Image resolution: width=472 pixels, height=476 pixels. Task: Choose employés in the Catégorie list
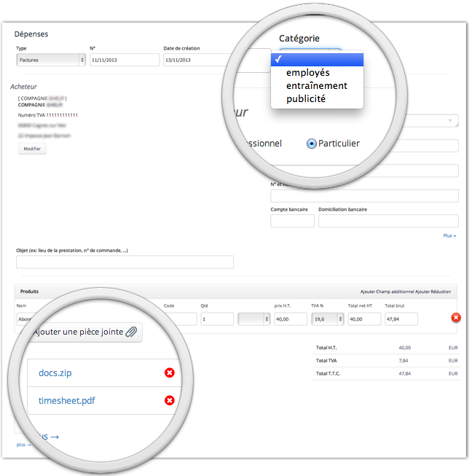pyautogui.click(x=307, y=73)
